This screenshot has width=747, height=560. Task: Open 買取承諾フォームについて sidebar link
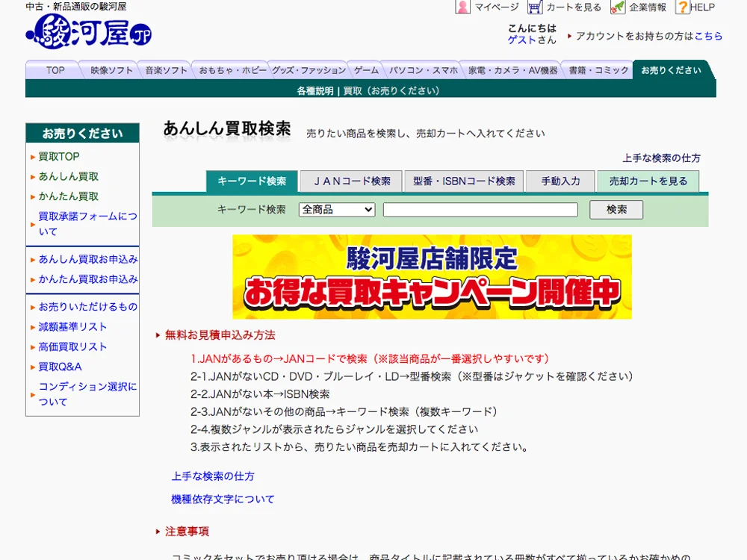[x=87, y=224]
